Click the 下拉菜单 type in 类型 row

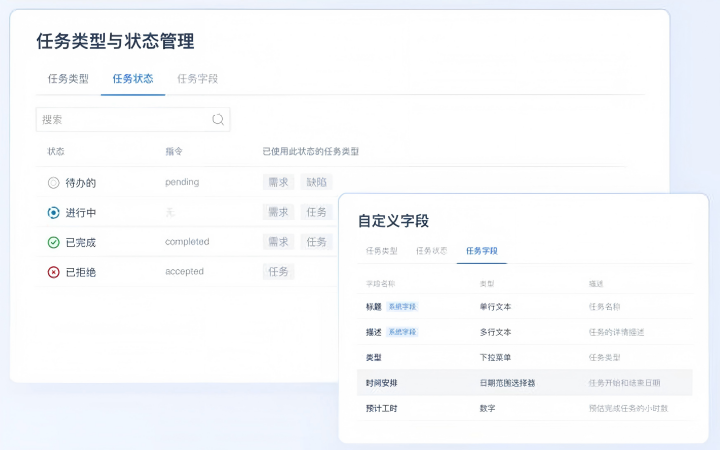495,357
